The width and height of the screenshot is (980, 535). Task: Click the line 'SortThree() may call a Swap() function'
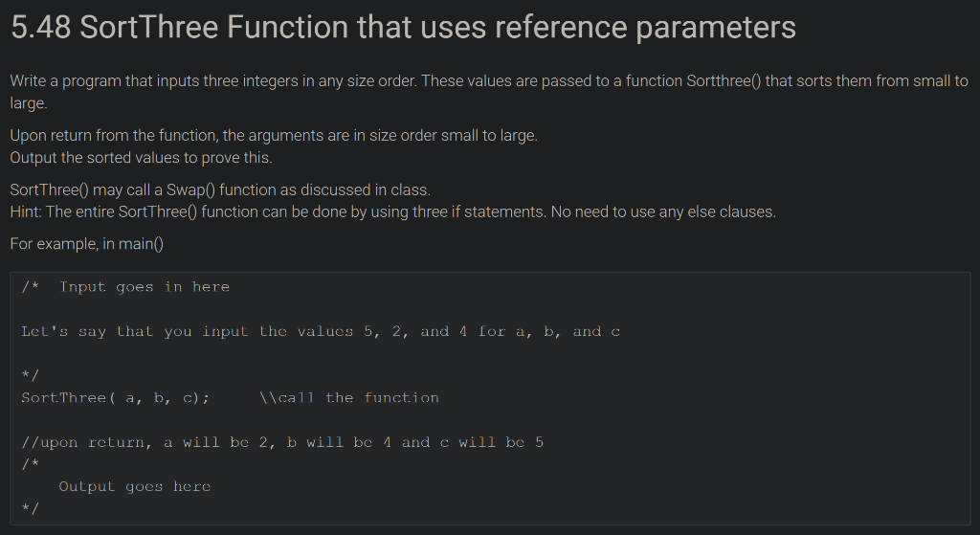click(x=220, y=190)
